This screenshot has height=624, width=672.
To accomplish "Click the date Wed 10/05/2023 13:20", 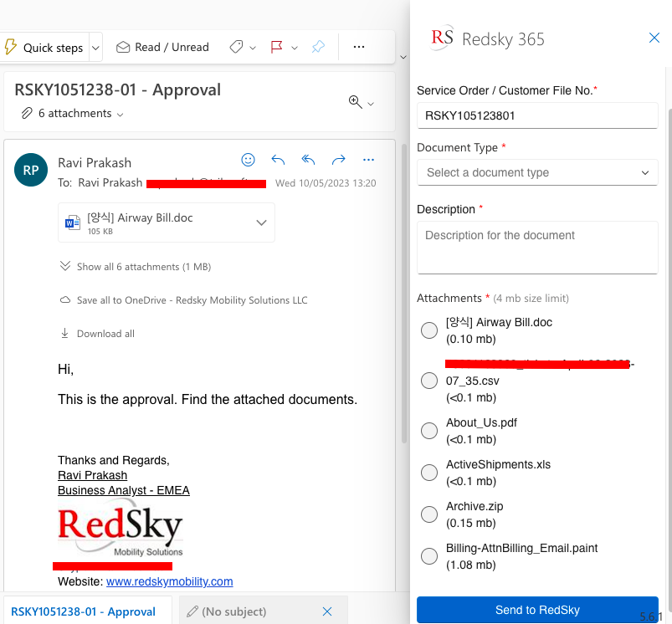I will [x=326, y=183].
